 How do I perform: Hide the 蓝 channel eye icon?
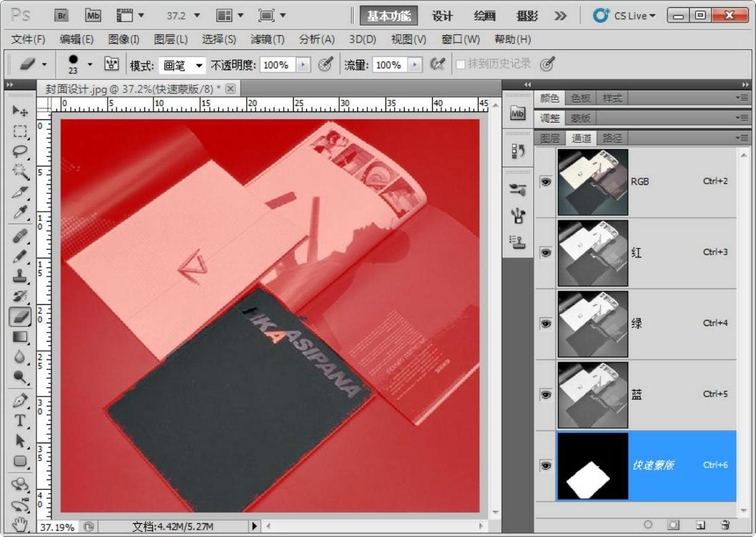pos(546,395)
